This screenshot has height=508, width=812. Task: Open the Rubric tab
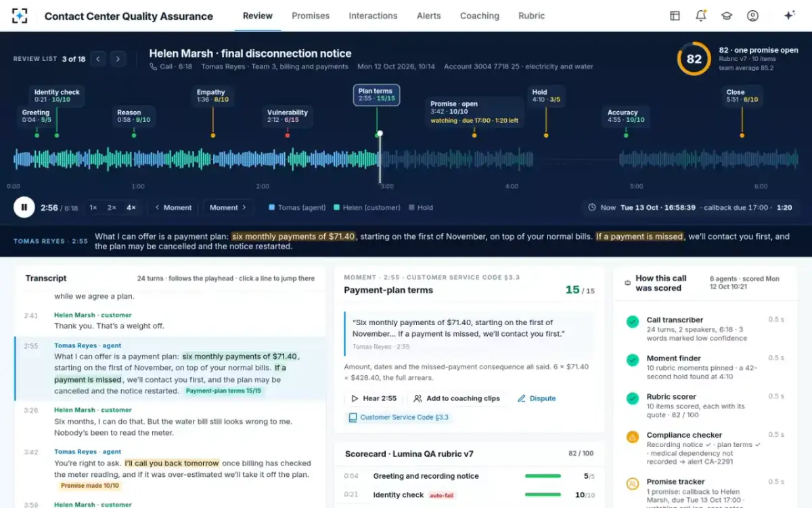coord(532,16)
